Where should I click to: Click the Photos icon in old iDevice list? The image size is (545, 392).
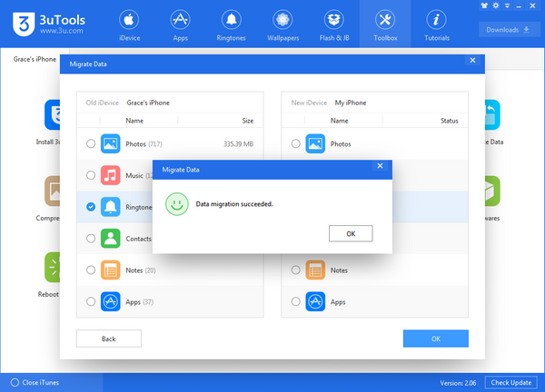112,143
